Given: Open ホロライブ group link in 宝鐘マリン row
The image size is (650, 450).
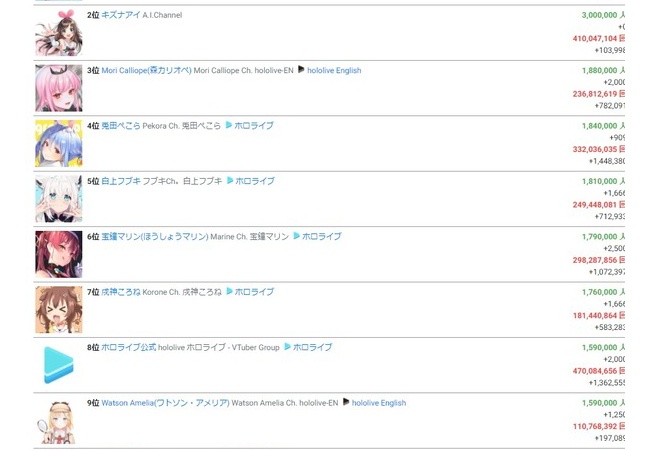Looking at the screenshot, I should click(322, 237).
